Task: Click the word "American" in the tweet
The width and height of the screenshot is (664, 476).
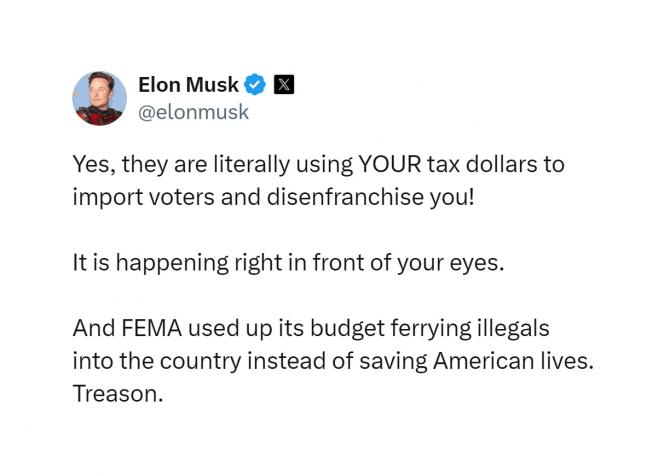Action: [483, 361]
